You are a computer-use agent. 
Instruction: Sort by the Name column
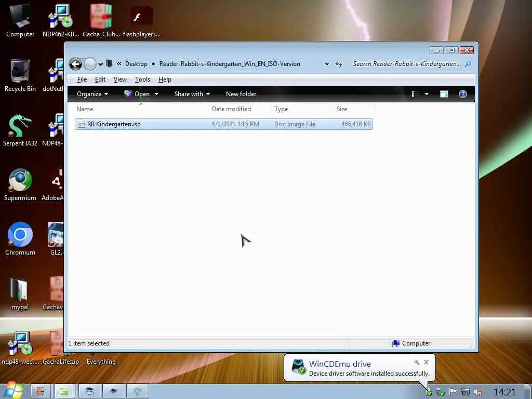click(85, 109)
